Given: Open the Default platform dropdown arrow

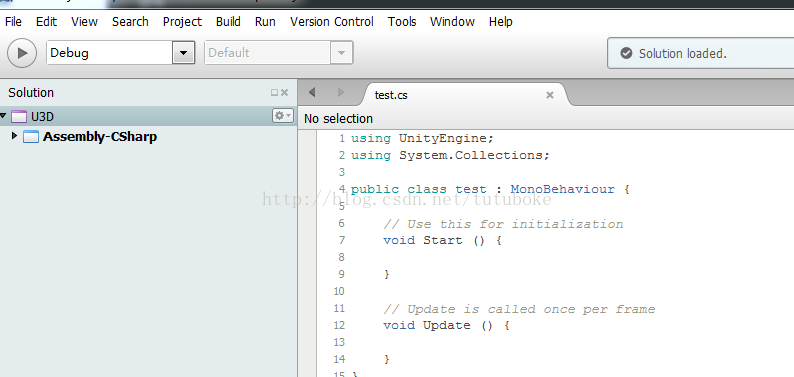Looking at the screenshot, I should coord(342,53).
